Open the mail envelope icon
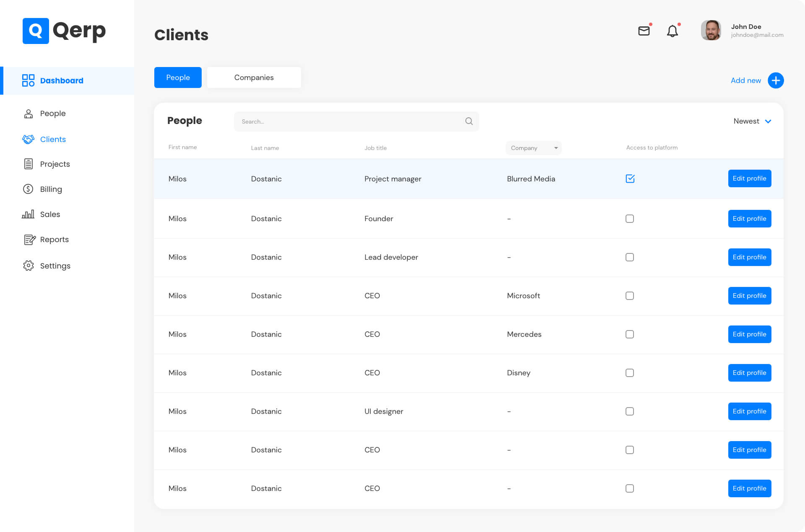This screenshot has height=532, width=805. coord(644,31)
